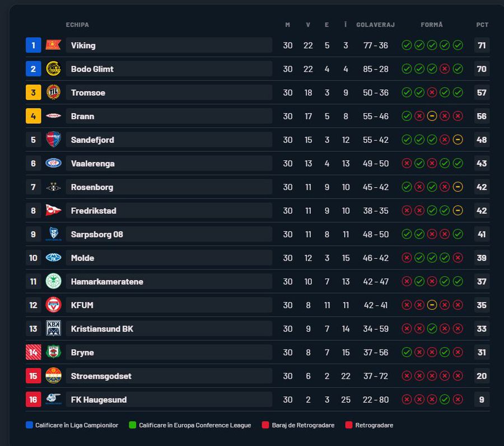
Task: Open the Rosenborg team link
Action: coord(92,187)
